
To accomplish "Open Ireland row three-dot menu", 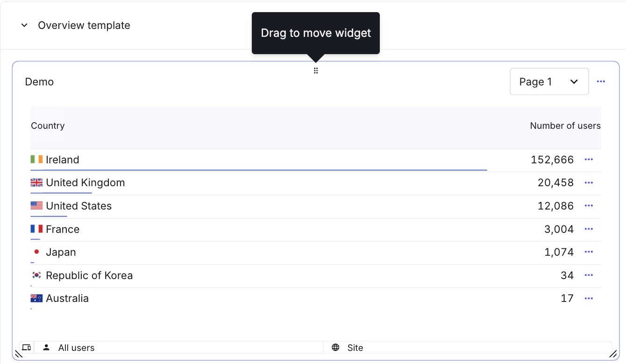I will [x=589, y=160].
